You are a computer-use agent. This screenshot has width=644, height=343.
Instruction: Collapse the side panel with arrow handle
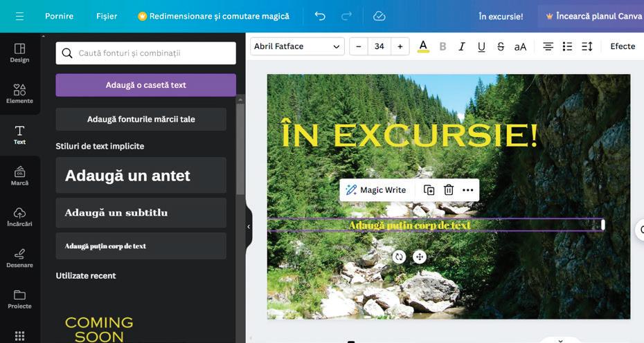249,227
